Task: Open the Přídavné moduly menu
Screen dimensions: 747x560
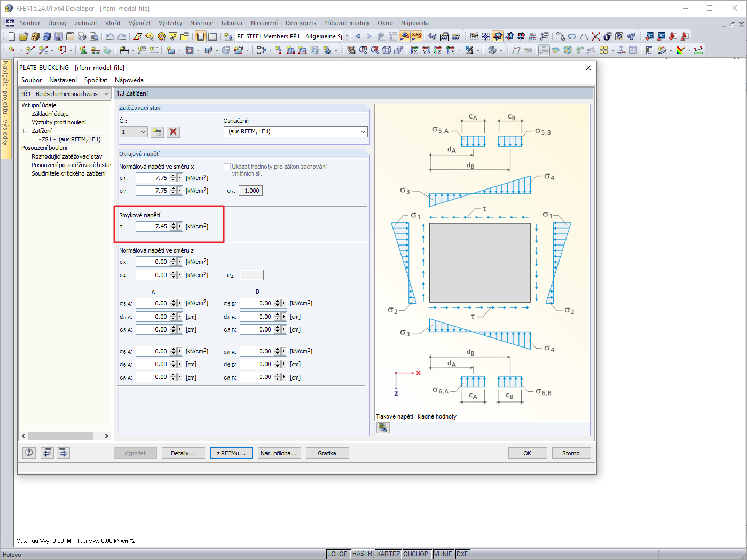Action: [x=347, y=23]
